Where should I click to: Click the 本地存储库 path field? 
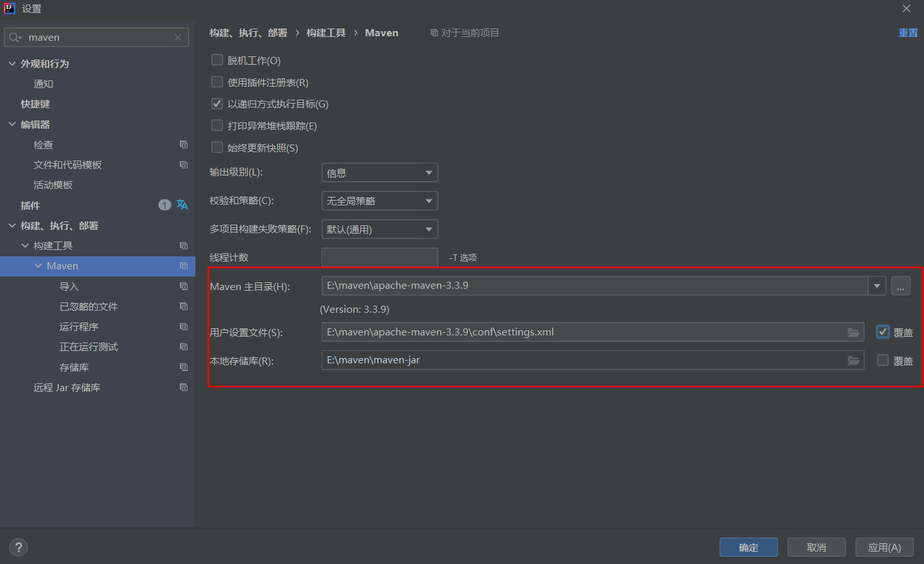click(x=593, y=360)
